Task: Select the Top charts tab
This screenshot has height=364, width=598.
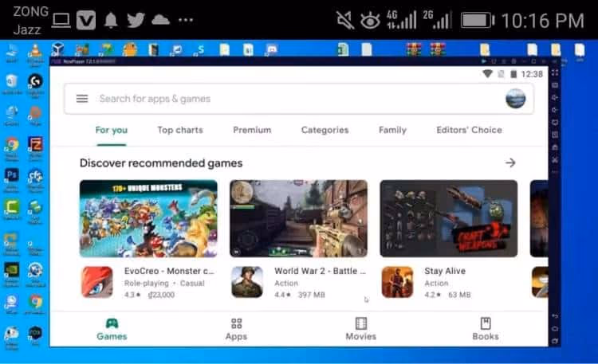Action: 180,130
